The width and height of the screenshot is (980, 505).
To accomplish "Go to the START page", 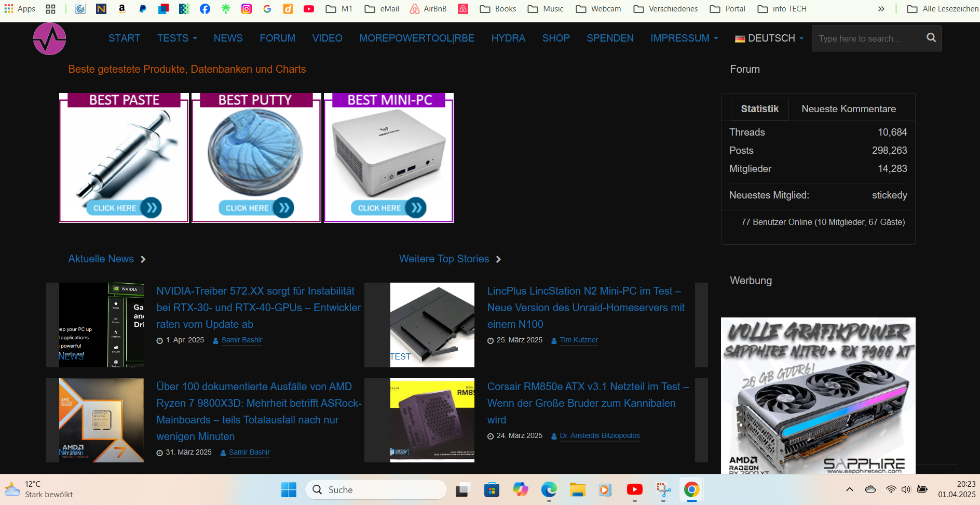I will (125, 38).
